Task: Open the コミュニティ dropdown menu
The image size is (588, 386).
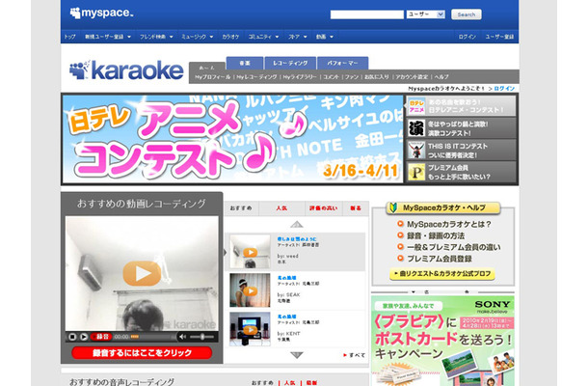Action: [x=263, y=37]
